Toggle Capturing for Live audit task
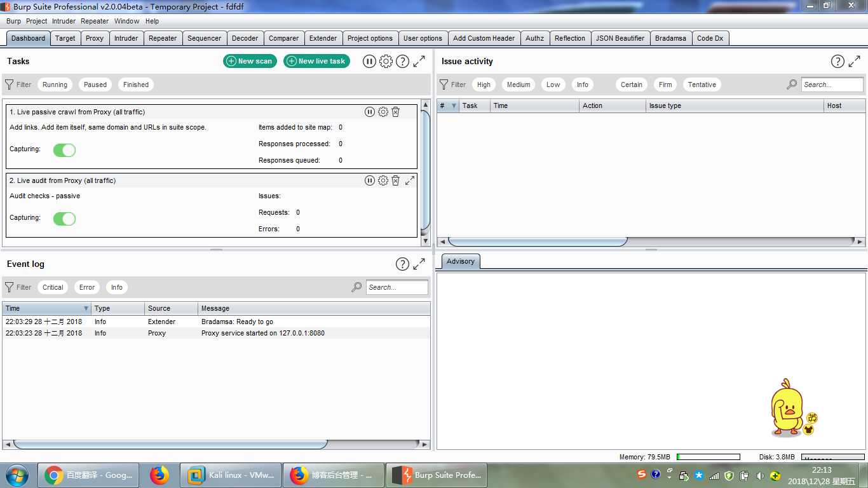This screenshot has width=868, height=488. click(x=64, y=219)
